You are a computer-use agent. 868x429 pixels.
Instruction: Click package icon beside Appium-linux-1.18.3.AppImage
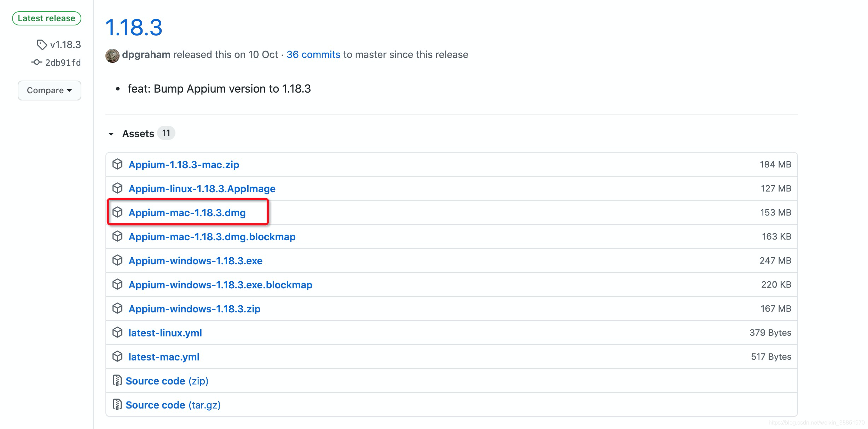click(x=117, y=188)
